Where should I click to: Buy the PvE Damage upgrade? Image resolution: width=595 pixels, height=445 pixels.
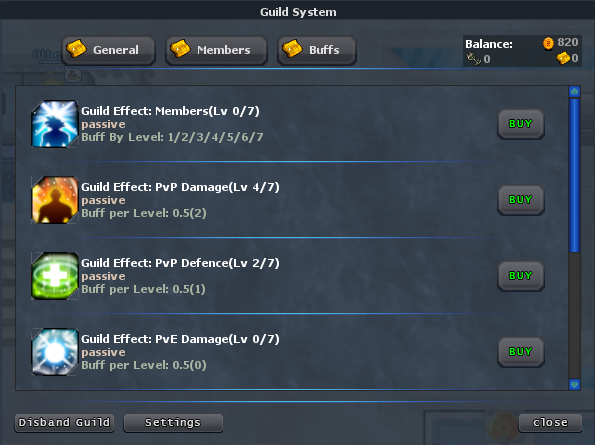[x=521, y=352]
